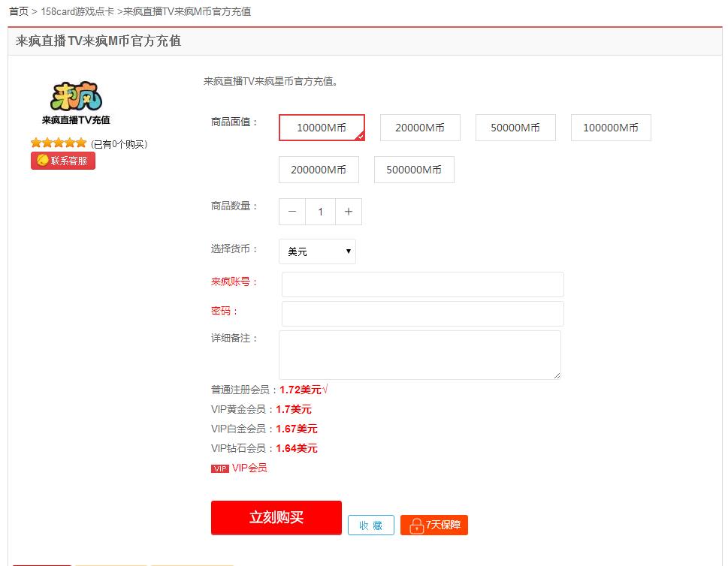Image resolution: width=728 pixels, height=566 pixels.
Task: Click the 来疯直播TV来疯M币官方充值 page title
Action: (x=98, y=41)
